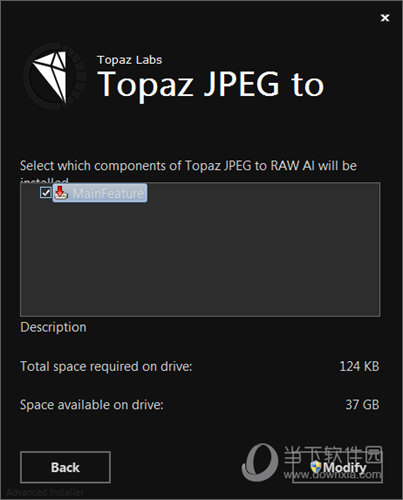Click the Topaz Labs publisher text

130,60
